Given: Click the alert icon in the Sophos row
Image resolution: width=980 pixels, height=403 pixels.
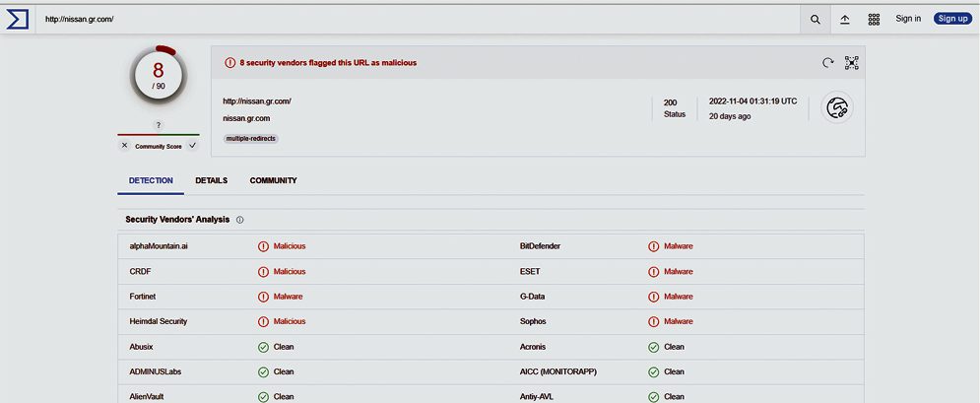Looking at the screenshot, I should 653,321.
